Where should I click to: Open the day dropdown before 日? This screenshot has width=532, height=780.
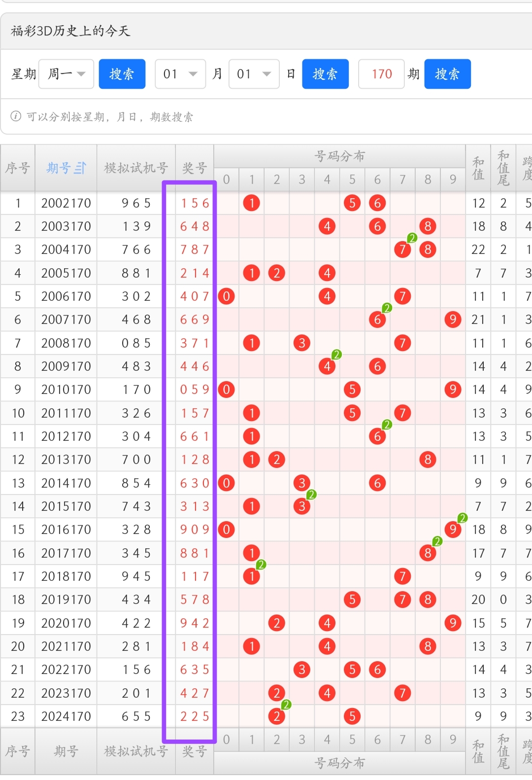click(x=254, y=74)
